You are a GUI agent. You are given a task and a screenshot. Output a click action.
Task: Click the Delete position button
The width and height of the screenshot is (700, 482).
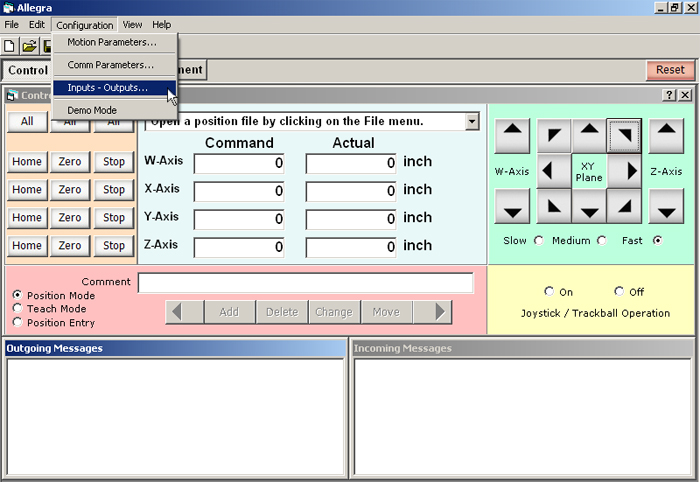[x=282, y=312]
